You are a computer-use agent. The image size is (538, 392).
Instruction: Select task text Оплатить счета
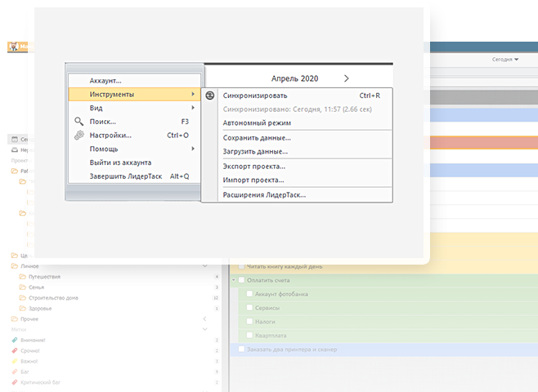[x=268, y=280]
